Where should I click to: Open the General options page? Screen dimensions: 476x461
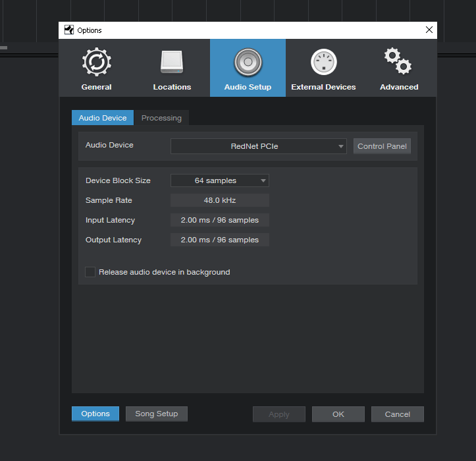coord(97,68)
